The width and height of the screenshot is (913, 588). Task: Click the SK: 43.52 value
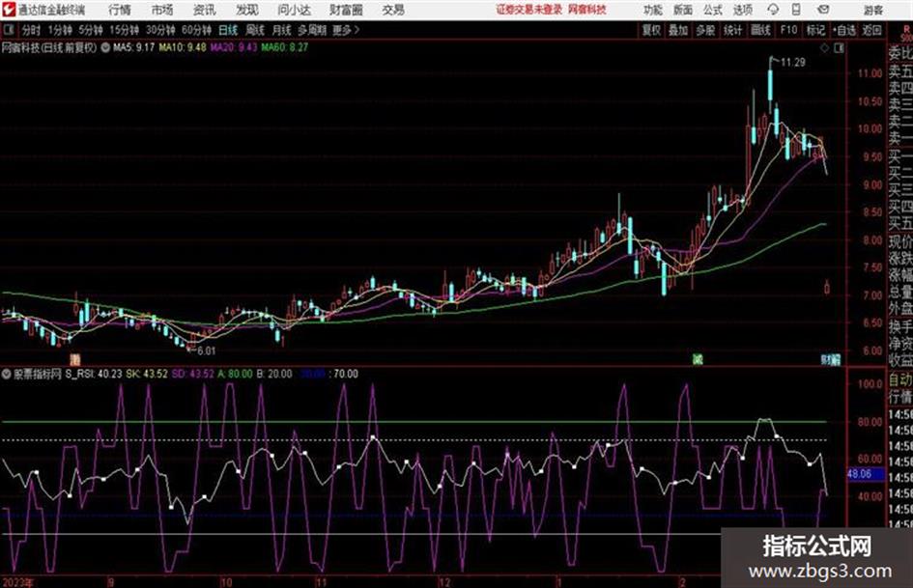coord(147,374)
